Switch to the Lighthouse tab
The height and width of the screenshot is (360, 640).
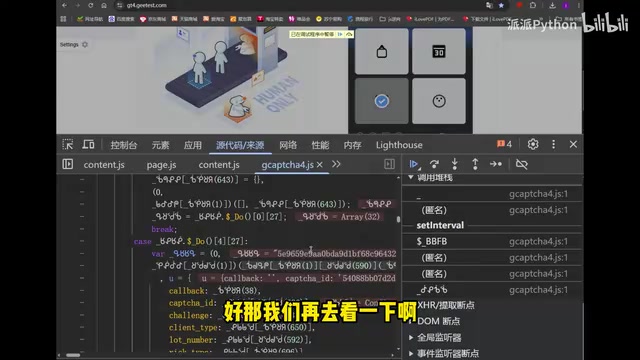(399, 145)
